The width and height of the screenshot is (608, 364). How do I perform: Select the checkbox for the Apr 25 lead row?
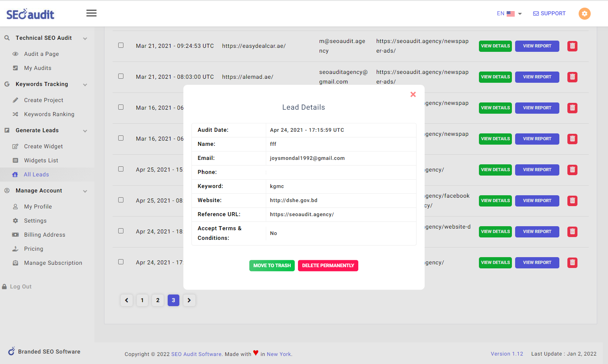tap(121, 169)
